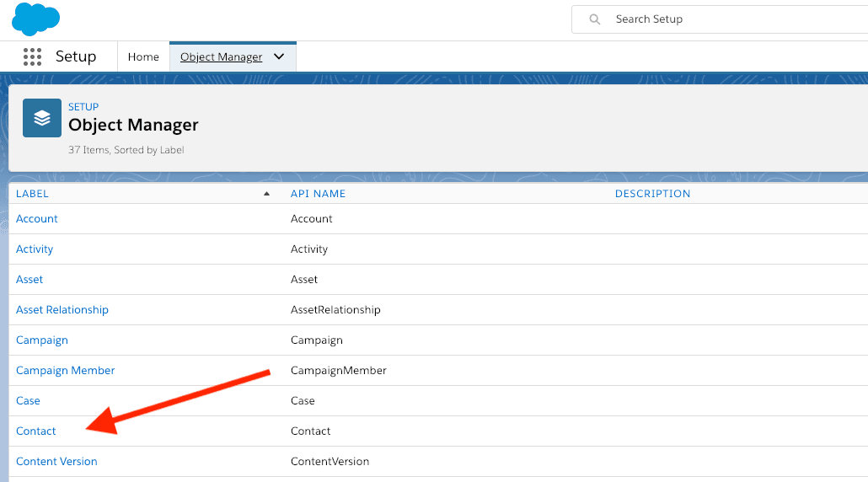
Task: Select the Object Manager tab
Action: pyautogui.click(x=221, y=57)
